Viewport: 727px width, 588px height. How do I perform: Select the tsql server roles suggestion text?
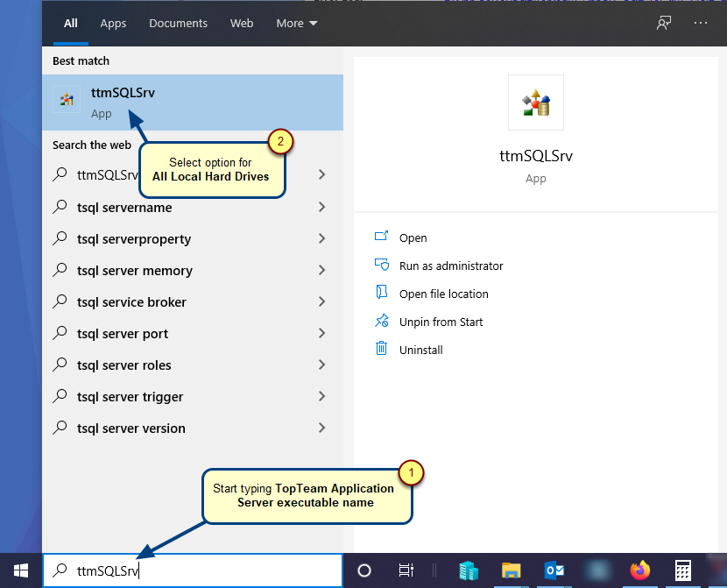(124, 365)
